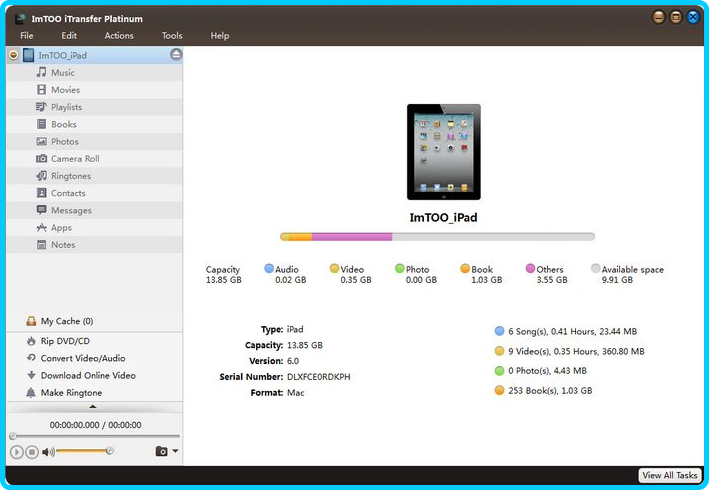Click the iPad storage usage bar
This screenshot has width=709, height=490.
pyautogui.click(x=437, y=237)
